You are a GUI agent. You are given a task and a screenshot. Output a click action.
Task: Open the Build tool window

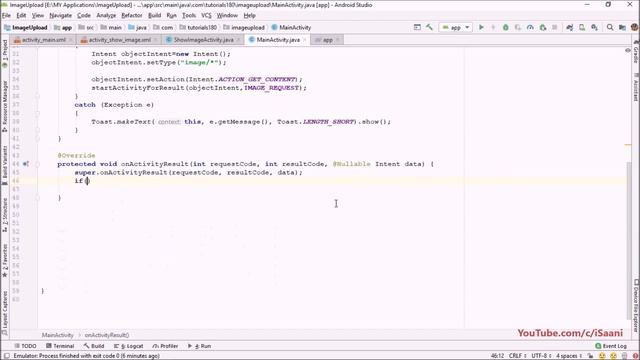coord(94,346)
